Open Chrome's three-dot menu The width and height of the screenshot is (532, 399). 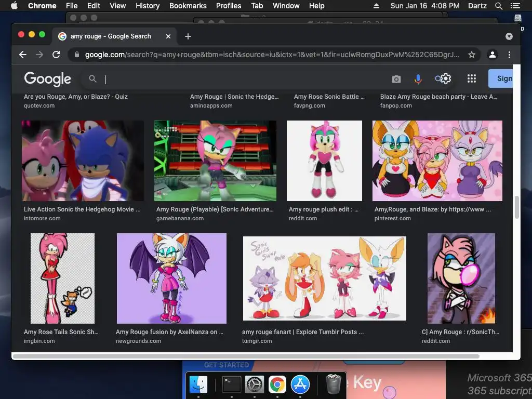tap(509, 55)
